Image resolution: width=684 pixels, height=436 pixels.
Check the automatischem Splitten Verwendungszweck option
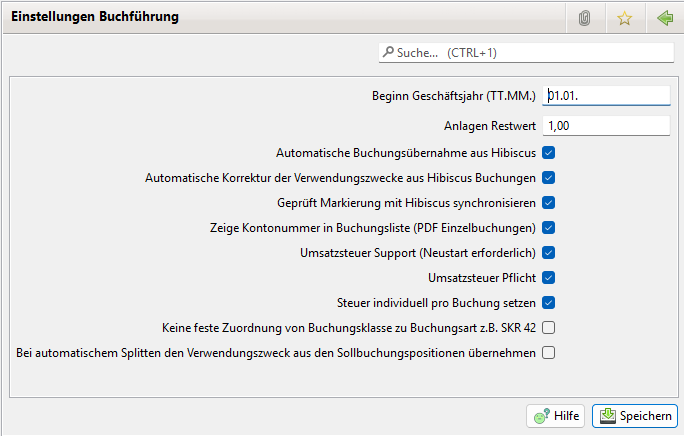click(549, 352)
